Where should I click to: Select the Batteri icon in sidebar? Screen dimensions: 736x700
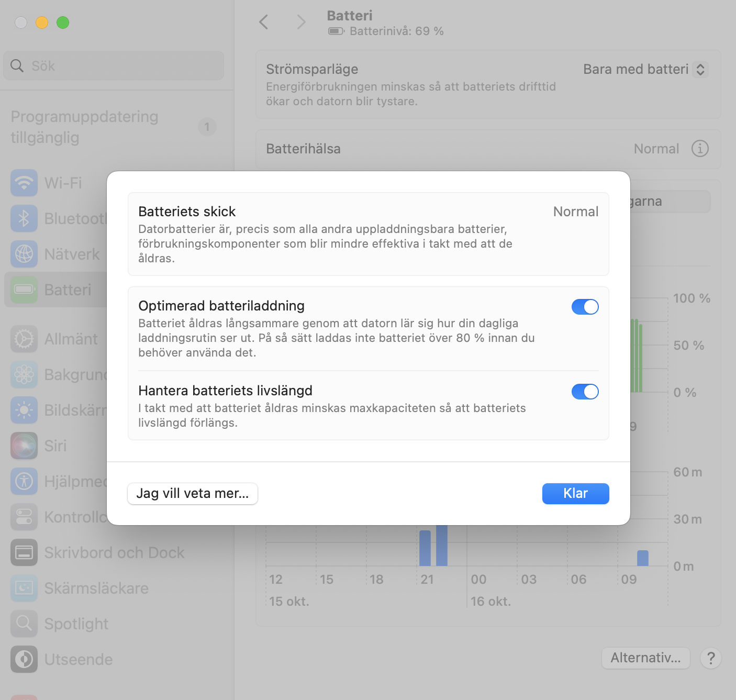point(24,290)
